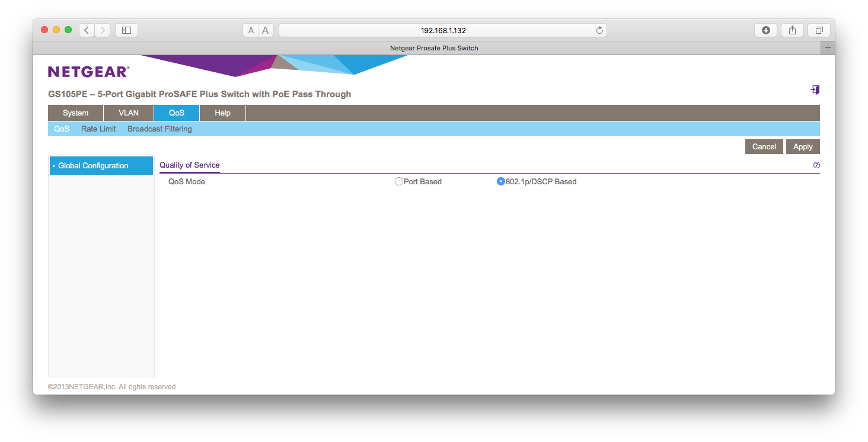
Task: Click the Safari share icon
Action: pos(792,30)
